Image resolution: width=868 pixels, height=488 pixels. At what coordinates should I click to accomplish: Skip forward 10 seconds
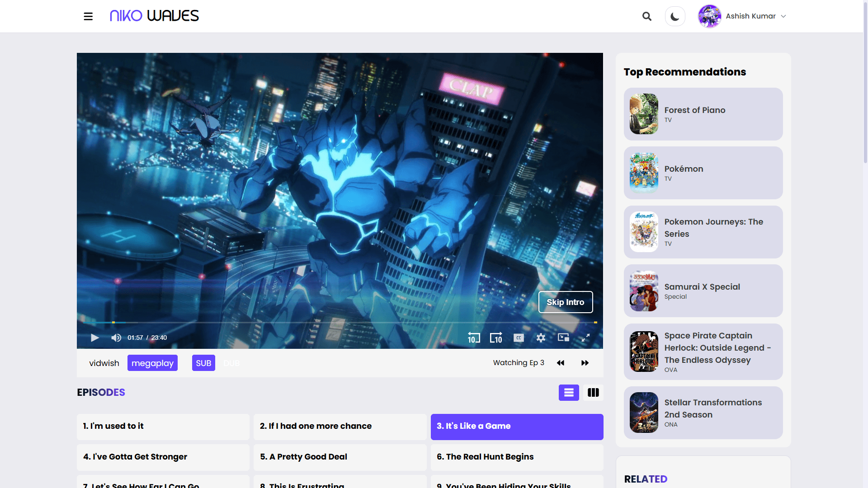[x=496, y=338]
